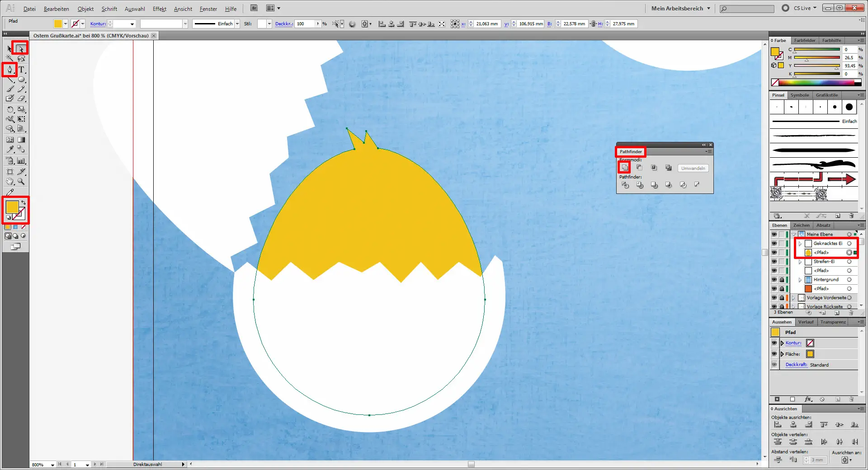Toggle visibility of Streifen-Ei layer
The width and height of the screenshot is (868, 470).
click(x=774, y=262)
